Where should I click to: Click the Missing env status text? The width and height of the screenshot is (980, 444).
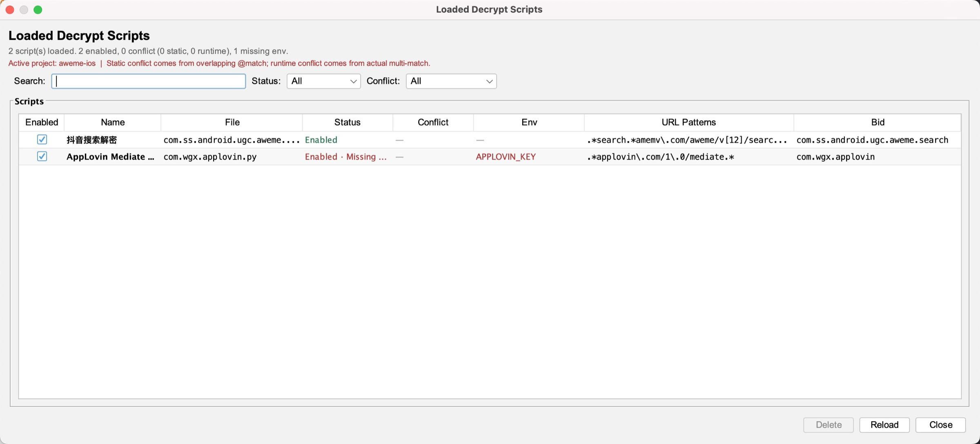(367, 157)
